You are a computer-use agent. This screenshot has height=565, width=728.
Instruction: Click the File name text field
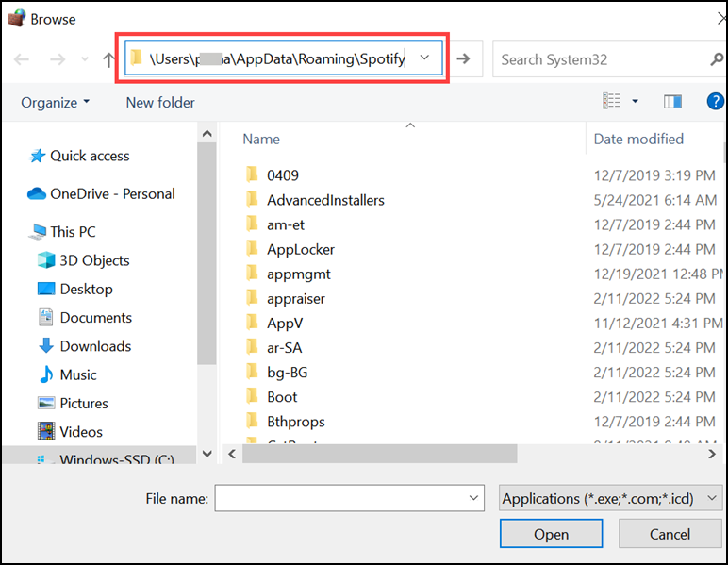coord(339,498)
